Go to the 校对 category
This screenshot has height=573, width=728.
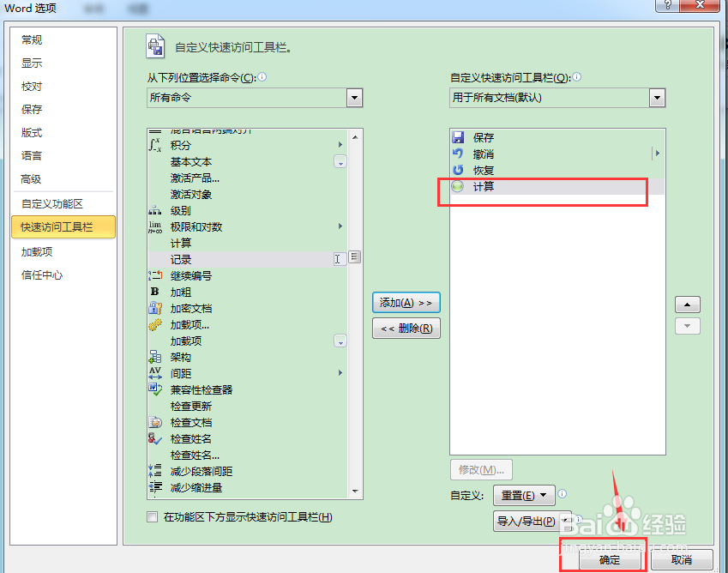tap(32, 87)
